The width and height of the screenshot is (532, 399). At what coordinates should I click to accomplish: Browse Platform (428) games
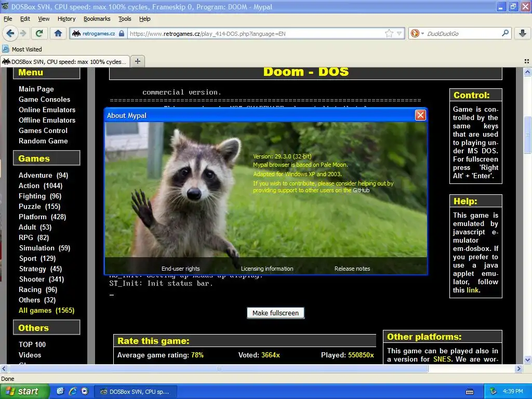[x=43, y=217]
